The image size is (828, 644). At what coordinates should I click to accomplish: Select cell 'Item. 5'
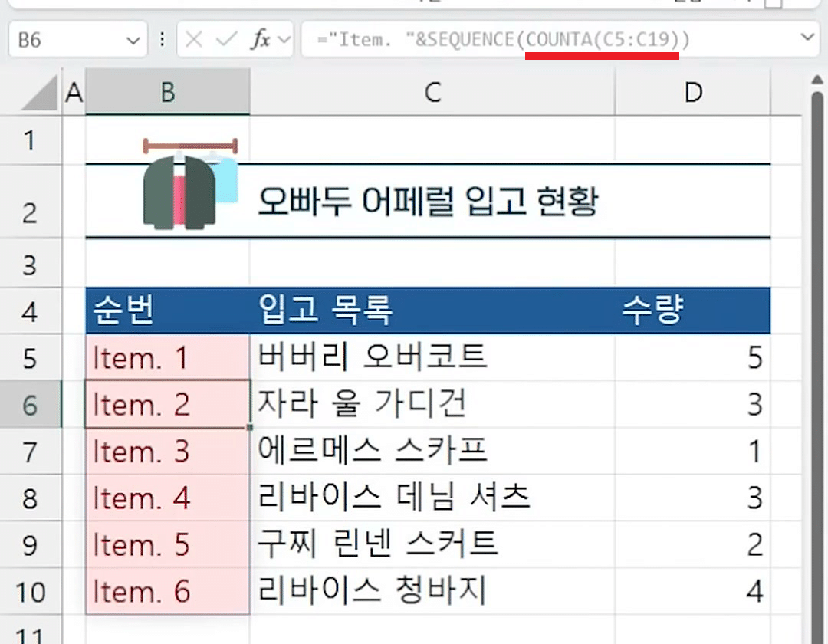click(x=167, y=545)
